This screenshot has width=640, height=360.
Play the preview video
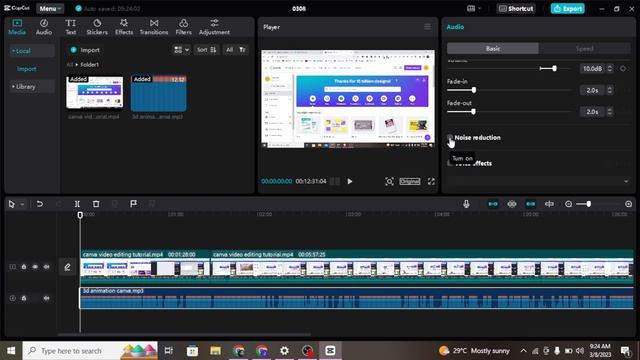click(x=350, y=181)
